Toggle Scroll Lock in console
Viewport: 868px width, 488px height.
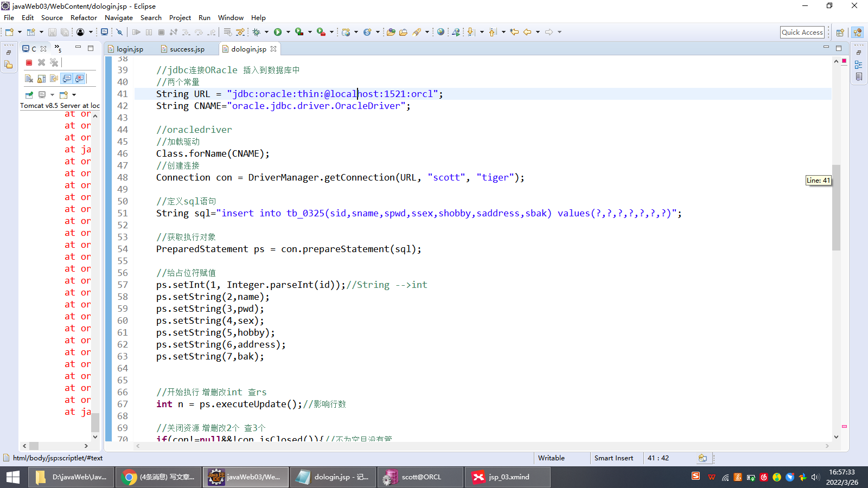(x=41, y=79)
